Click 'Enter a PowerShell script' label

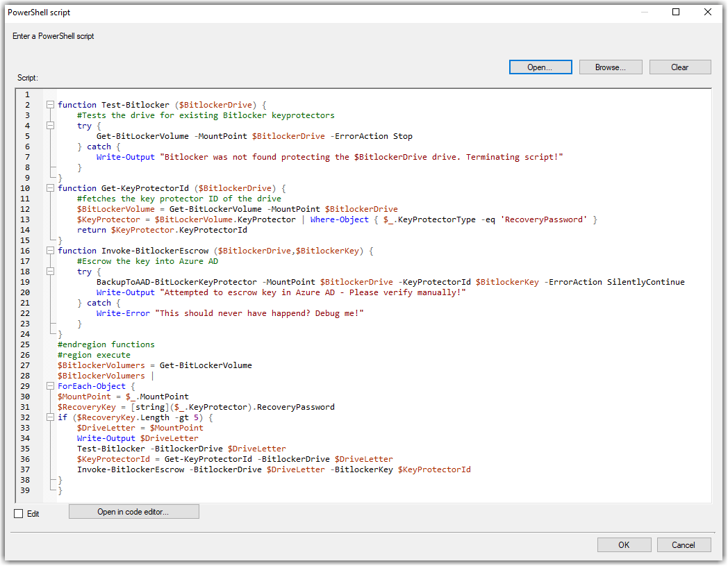[x=53, y=36]
